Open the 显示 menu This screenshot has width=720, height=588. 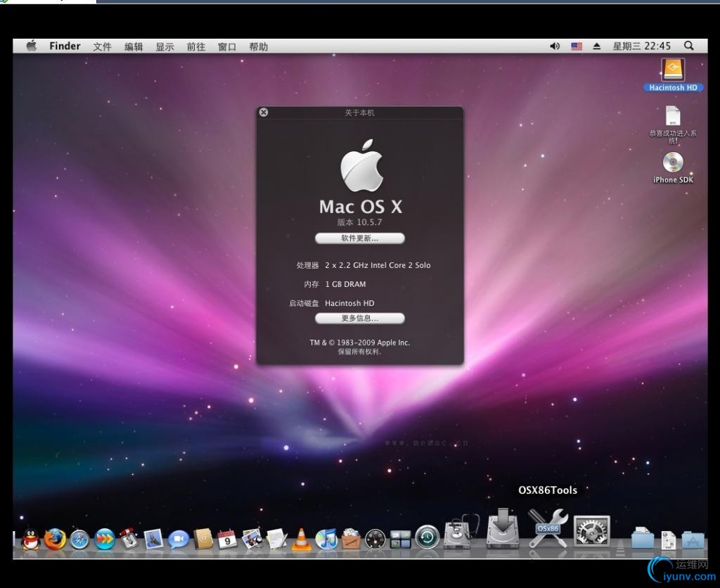point(165,46)
